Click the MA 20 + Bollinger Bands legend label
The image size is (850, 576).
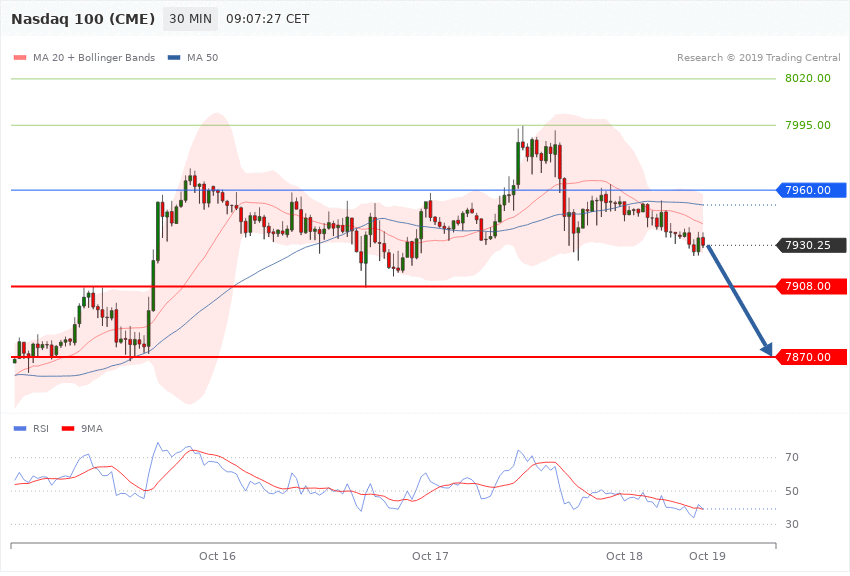coord(94,57)
